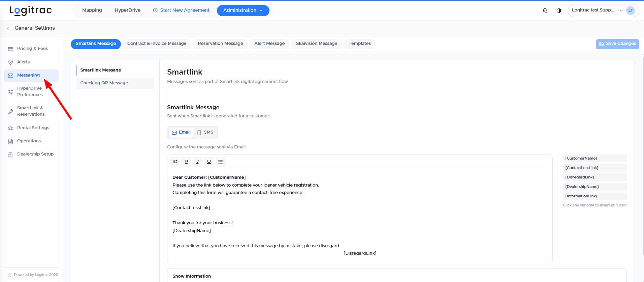Click Start New Agreement

click(x=181, y=10)
